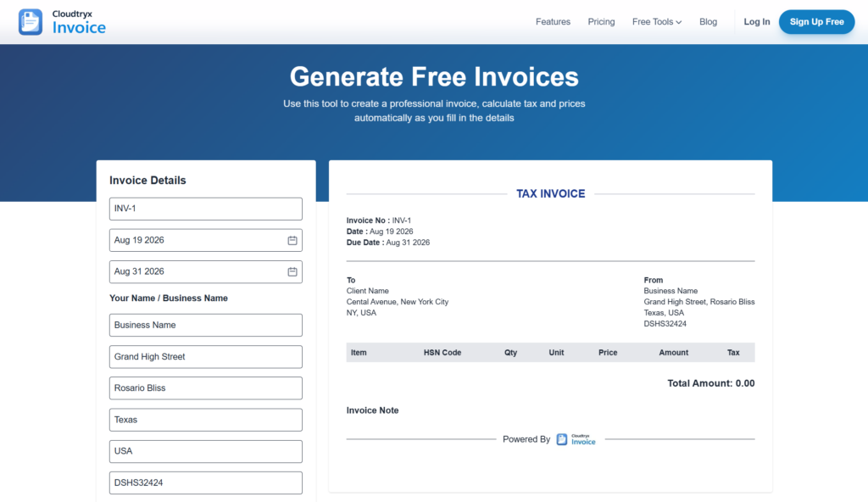Edit the Grand High Street address field

point(206,357)
